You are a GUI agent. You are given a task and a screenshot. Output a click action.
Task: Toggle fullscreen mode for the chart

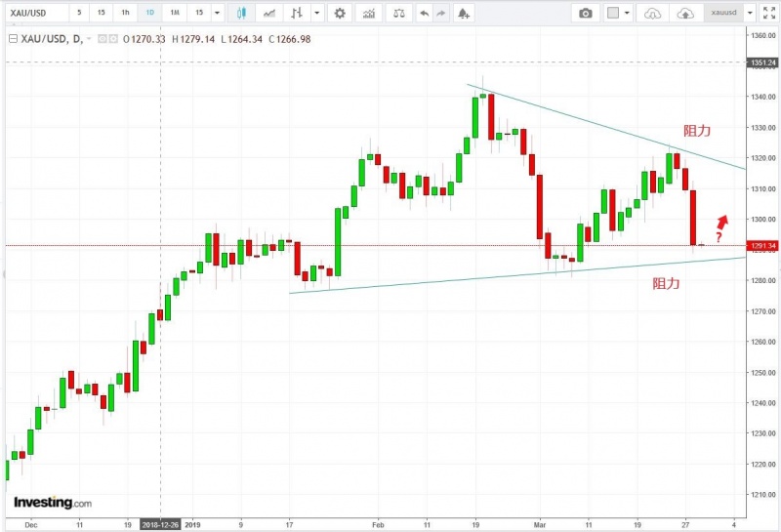click(x=767, y=14)
